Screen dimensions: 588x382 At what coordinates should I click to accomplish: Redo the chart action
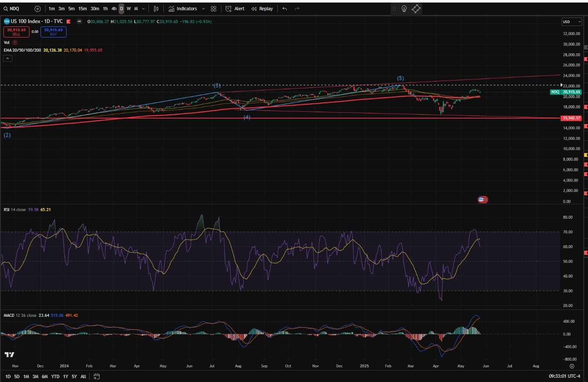[x=297, y=9]
